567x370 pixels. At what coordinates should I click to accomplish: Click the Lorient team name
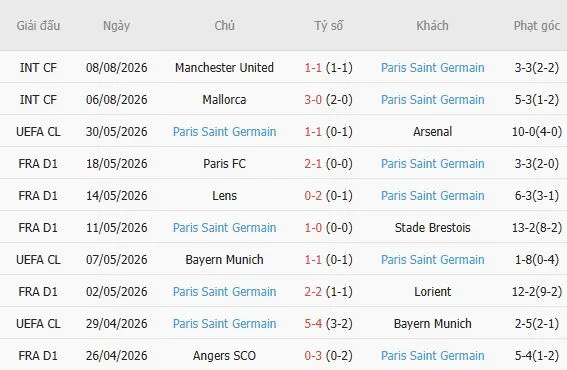(432, 292)
